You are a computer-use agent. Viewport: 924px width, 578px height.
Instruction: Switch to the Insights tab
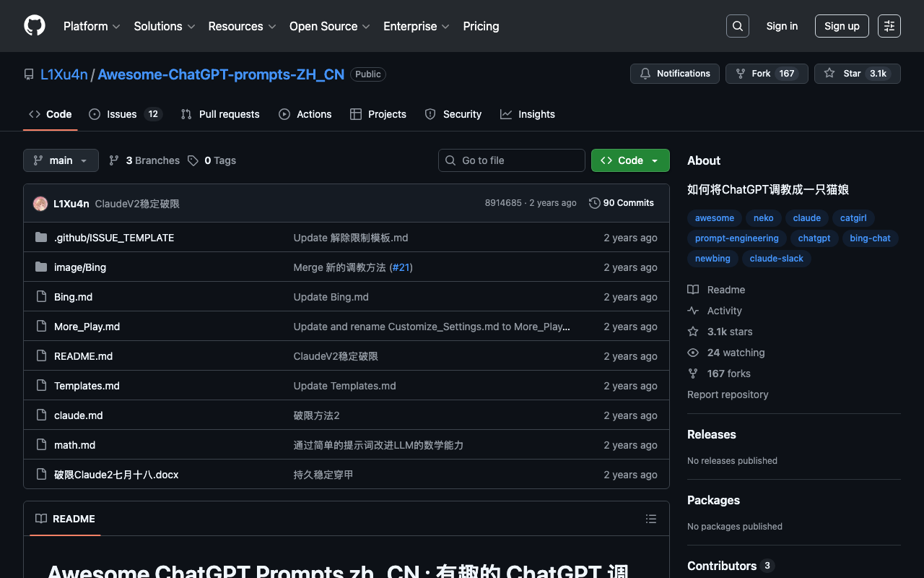click(528, 114)
